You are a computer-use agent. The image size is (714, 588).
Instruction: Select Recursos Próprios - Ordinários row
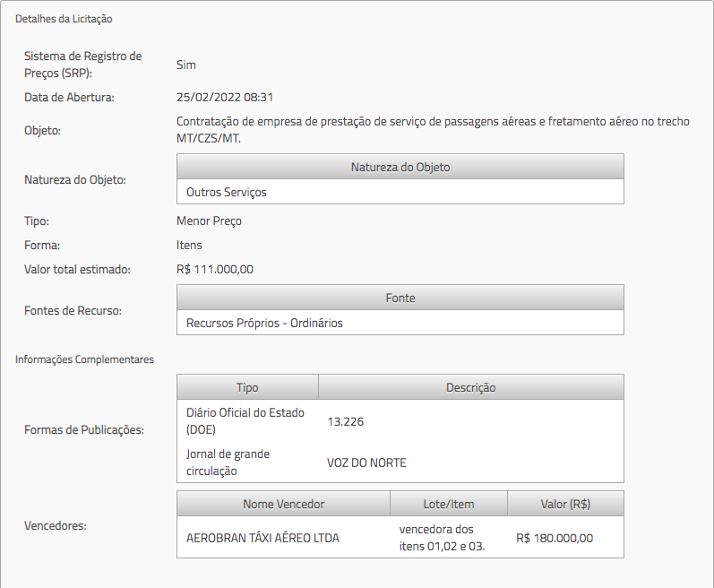pos(264,323)
